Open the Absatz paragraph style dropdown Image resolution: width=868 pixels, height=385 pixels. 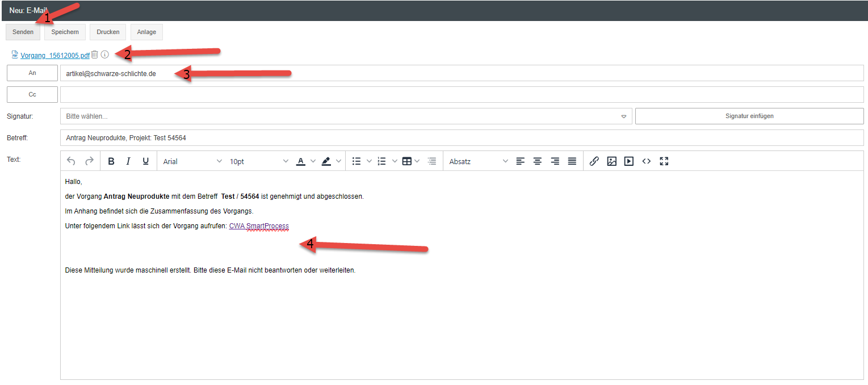478,161
